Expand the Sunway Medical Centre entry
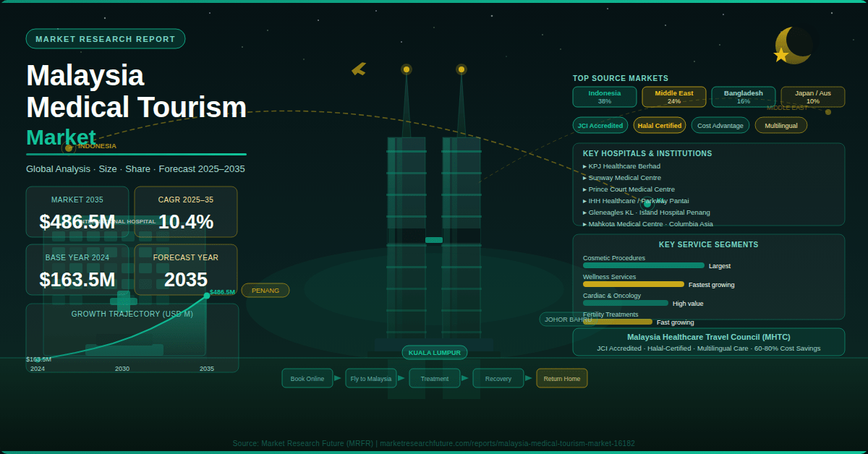Image resolution: width=868 pixels, height=454 pixels. [624, 178]
